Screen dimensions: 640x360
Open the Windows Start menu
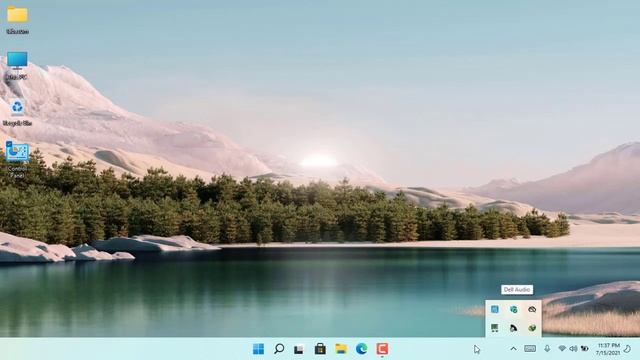pos(258,349)
